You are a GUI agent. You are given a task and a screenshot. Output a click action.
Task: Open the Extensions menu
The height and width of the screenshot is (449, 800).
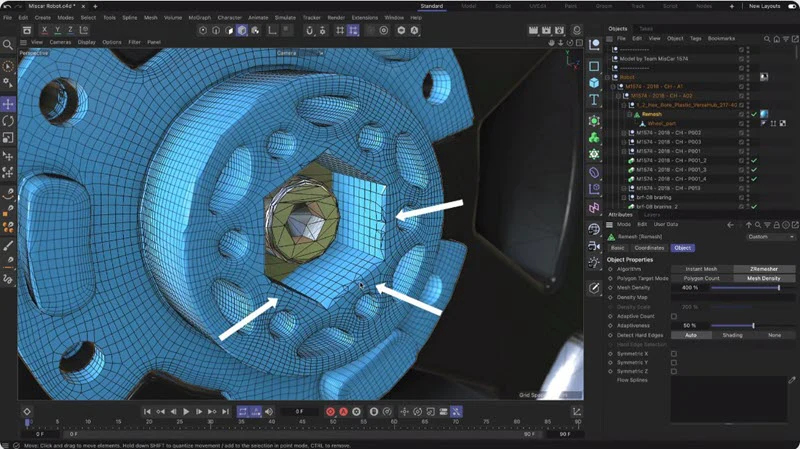(x=365, y=17)
